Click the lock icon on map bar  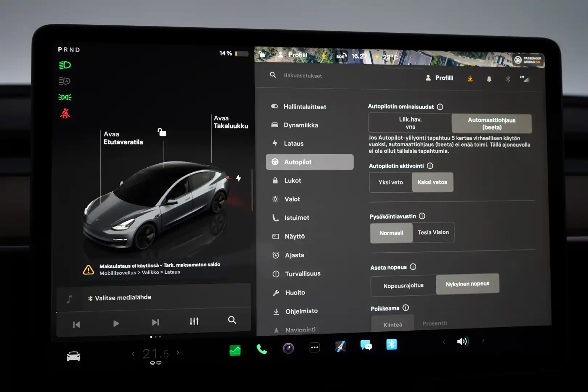[262, 54]
